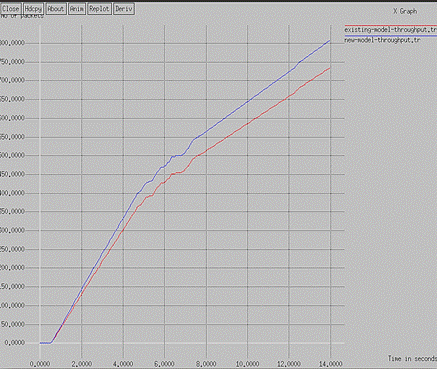
Task: Click y-axis tick label 0.0000
Action: [x=15, y=343]
